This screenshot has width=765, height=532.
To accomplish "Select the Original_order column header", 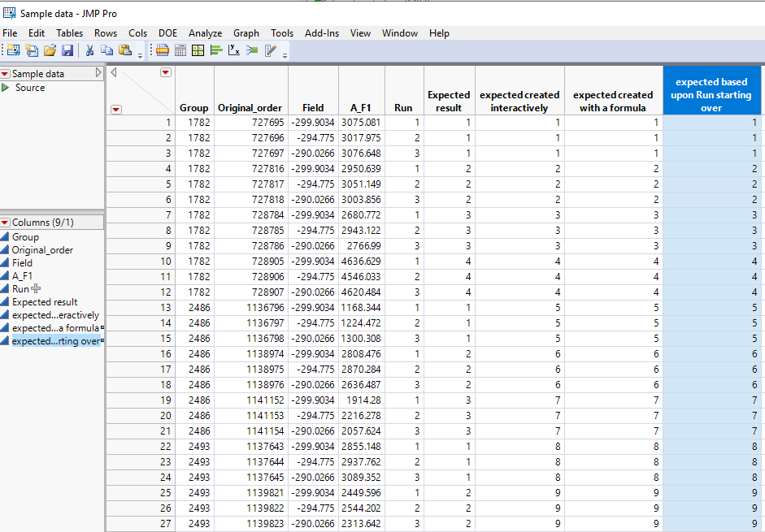I will tap(251, 91).
